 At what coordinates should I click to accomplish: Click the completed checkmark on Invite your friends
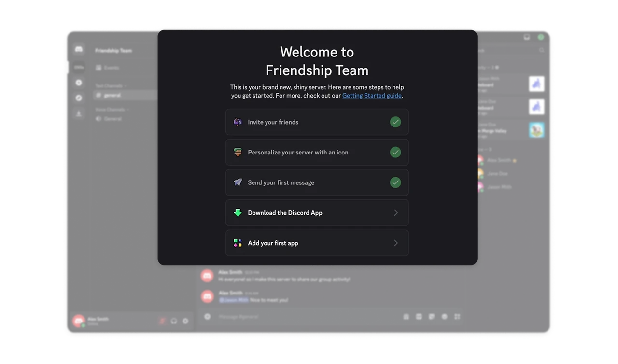(x=395, y=122)
